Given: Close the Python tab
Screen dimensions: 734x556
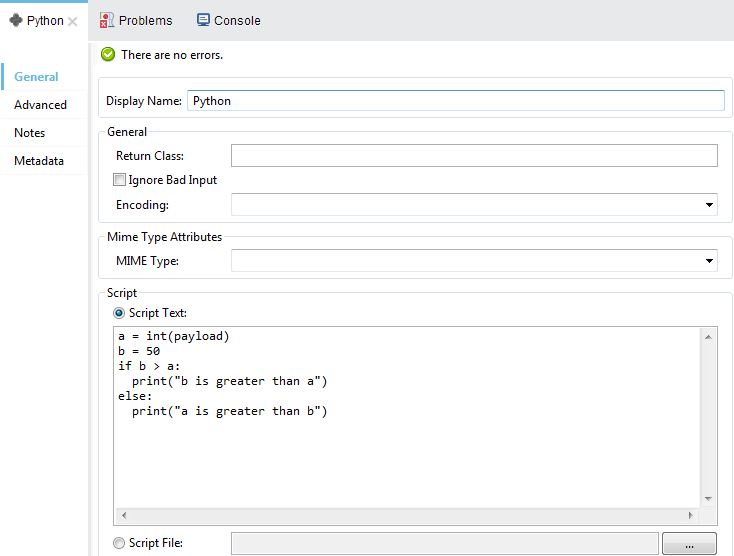Looking at the screenshot, I should tap(72, 21).
